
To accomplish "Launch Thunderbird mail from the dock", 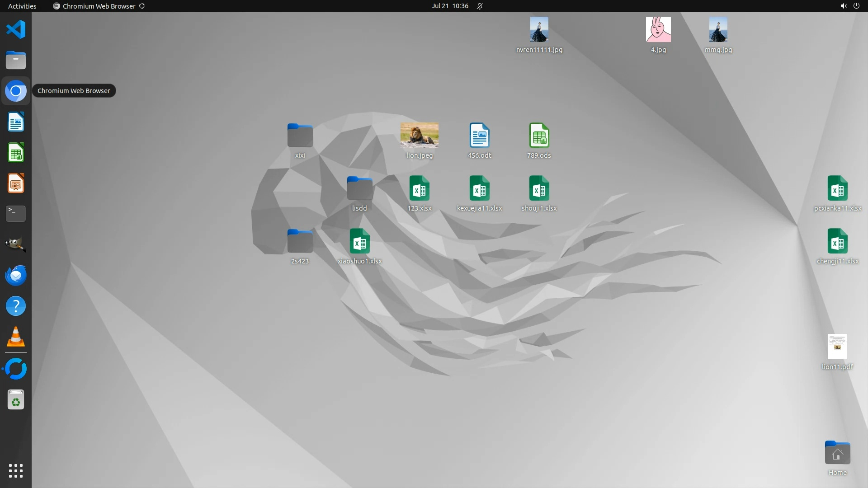I will pos(16,275).
